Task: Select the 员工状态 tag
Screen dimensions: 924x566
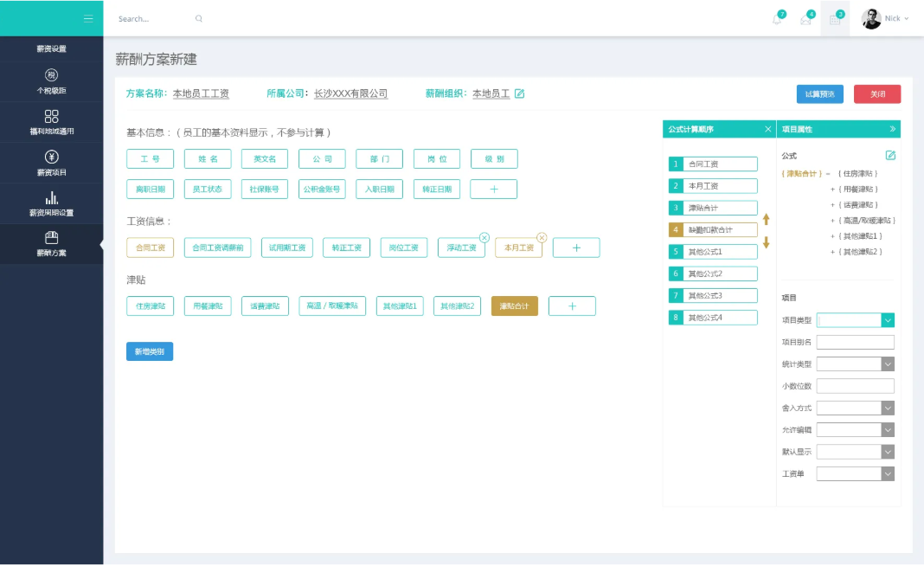Action: (208, 190)
